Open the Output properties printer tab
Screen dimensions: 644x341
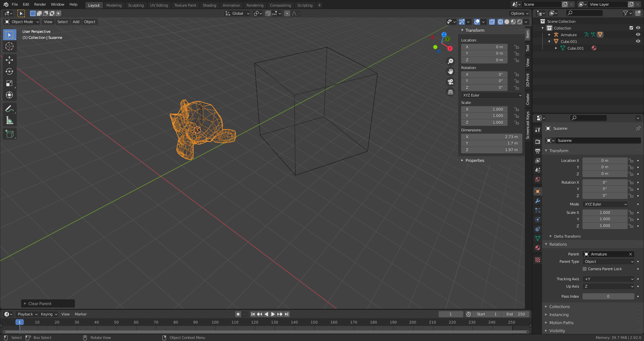pos(538,151)
